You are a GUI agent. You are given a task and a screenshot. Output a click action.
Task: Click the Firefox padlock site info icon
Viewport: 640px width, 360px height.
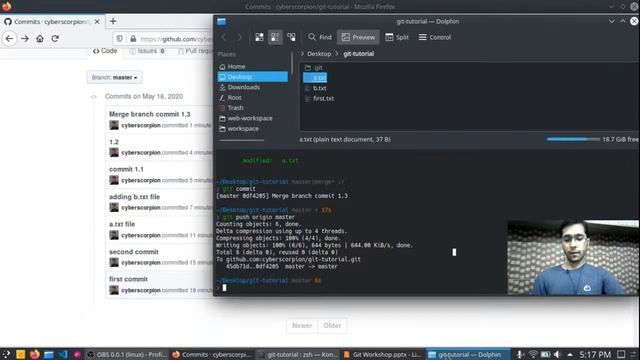tap(133, 39)
